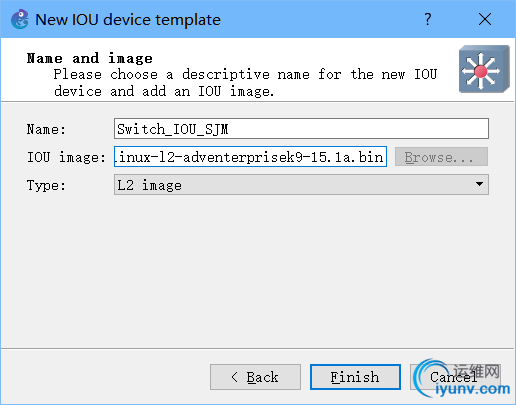Screen dimensions: 516x405
Task: Click the question mark help icon
Action: point(428,19)
